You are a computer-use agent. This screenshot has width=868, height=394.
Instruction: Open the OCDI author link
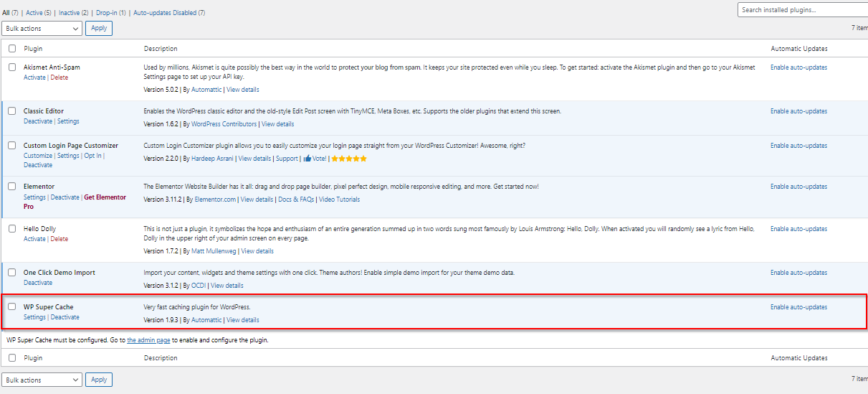coord(199,286)
